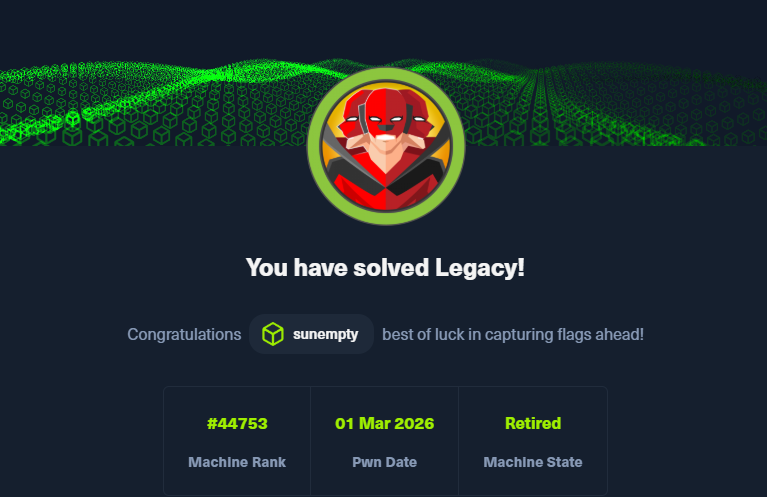Select the Pwn Date label

tap(384, 462)
